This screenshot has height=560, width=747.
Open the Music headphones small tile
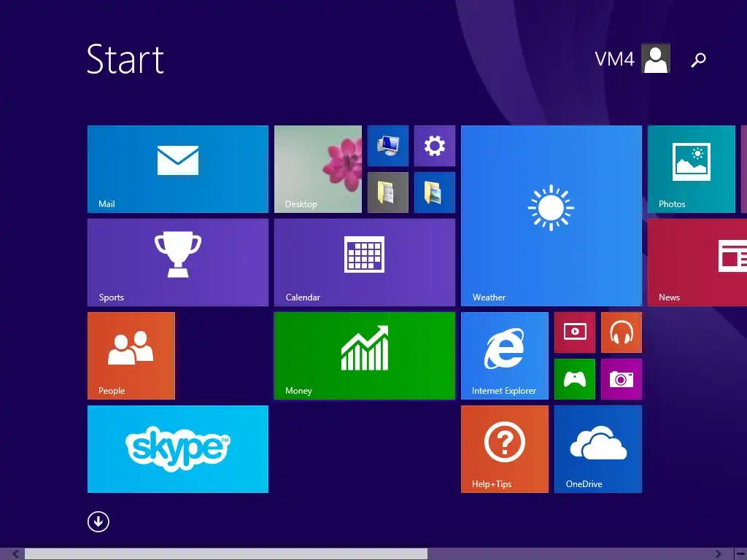(622, 332)
